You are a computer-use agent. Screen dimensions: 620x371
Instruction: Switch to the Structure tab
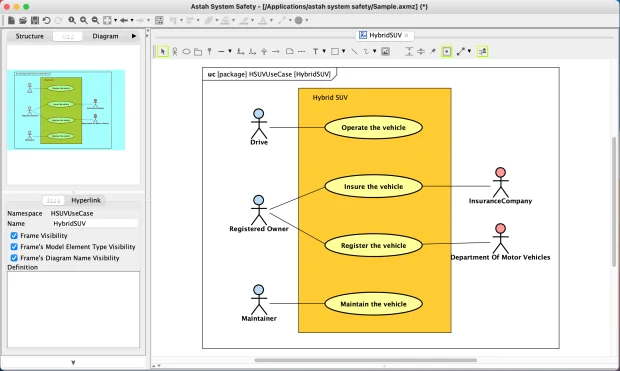point(30,36)
